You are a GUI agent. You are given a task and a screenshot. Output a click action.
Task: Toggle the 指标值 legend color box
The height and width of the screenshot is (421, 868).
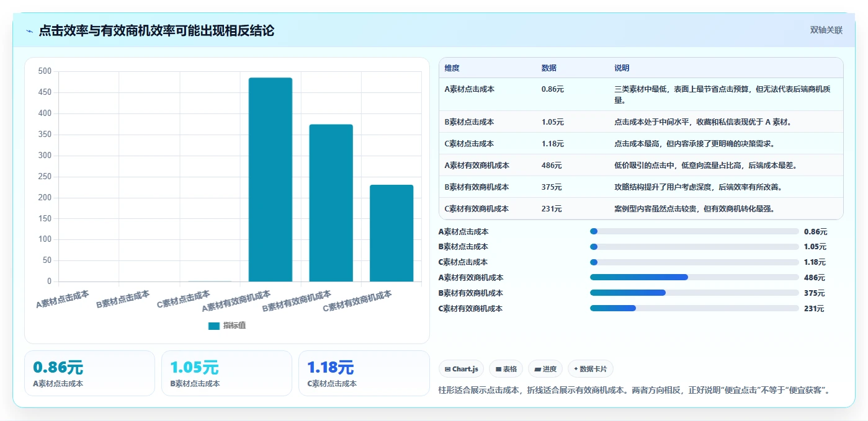[214, 326]
